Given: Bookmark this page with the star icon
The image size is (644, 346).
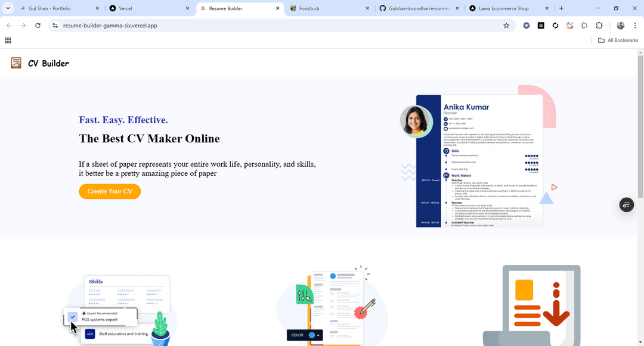Looking at the screenshot, I should (506, 26).
